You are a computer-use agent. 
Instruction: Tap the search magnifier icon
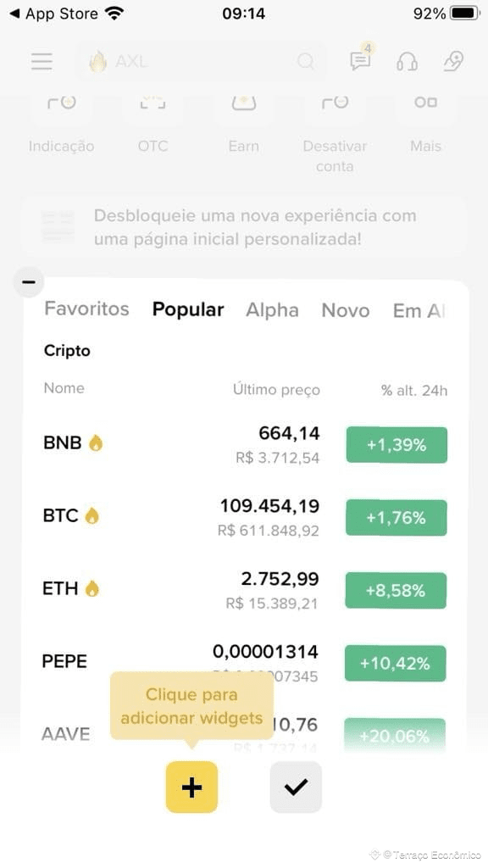tap(305, 61)
